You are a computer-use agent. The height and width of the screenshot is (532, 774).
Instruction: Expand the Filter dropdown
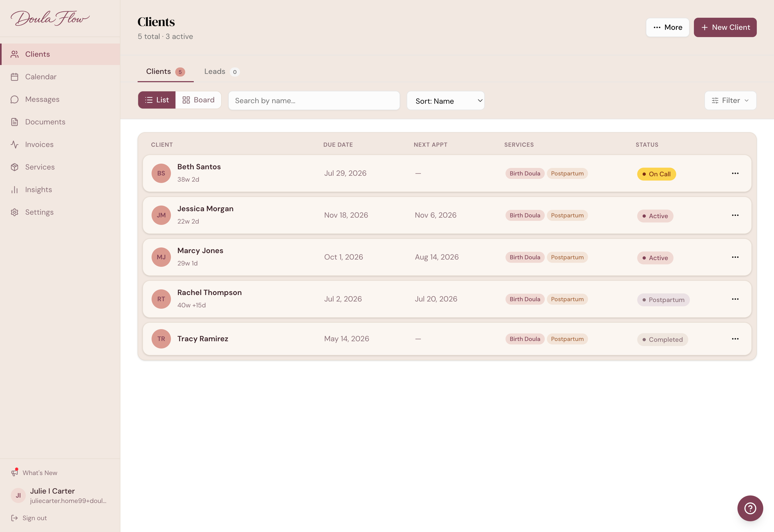pyautogui.click(x=730, y=100)
